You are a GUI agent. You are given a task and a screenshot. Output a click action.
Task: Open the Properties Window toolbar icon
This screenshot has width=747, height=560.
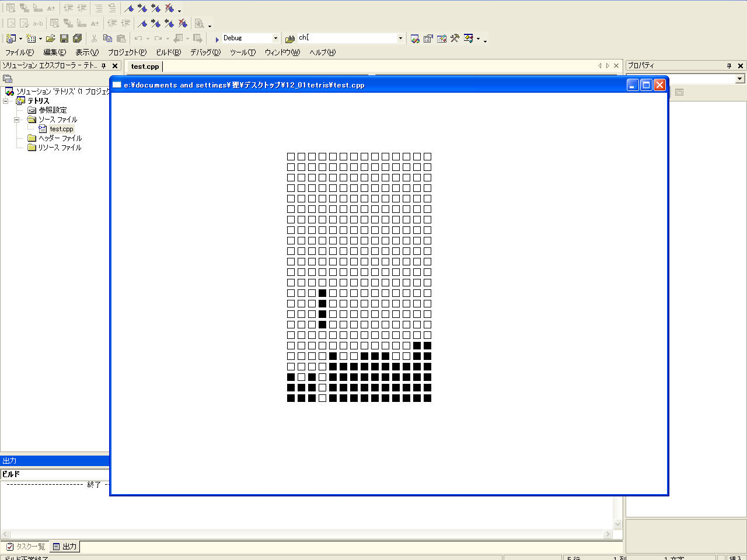click(x=428, y=38)
